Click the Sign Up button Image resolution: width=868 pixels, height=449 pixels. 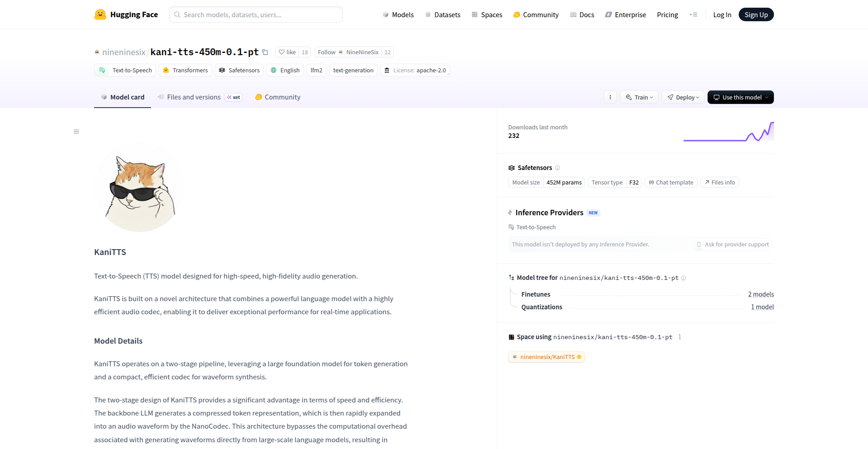click(x=756, y=14)
